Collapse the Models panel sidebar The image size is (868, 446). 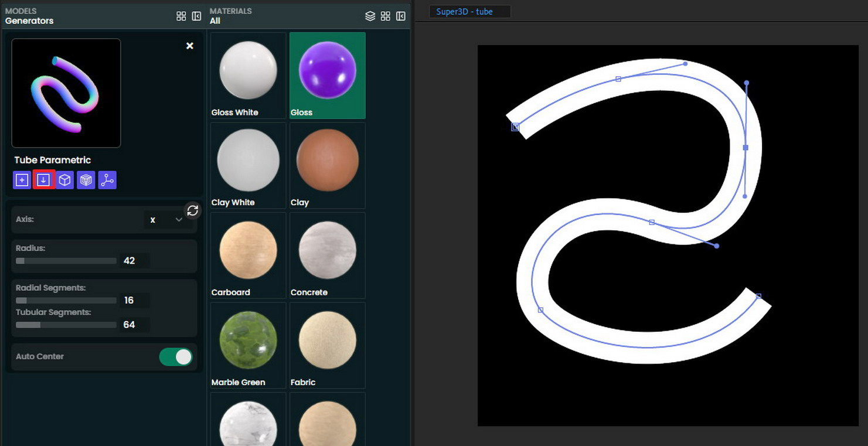pyautogui.click(x=197, y=16)
